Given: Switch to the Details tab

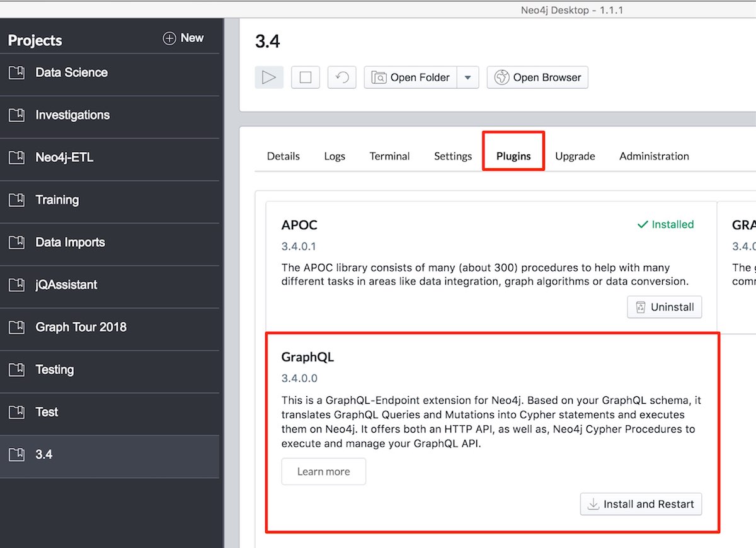Looking at the screenshot, I should tap(283, 156).
